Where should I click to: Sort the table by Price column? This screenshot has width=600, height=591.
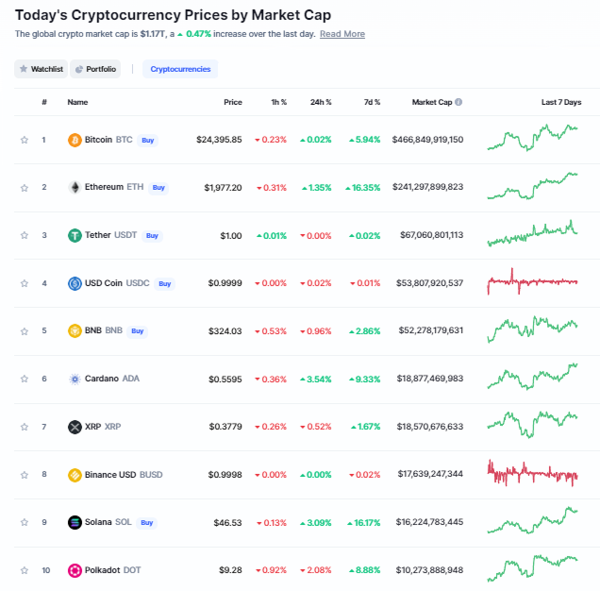[233, 102]
